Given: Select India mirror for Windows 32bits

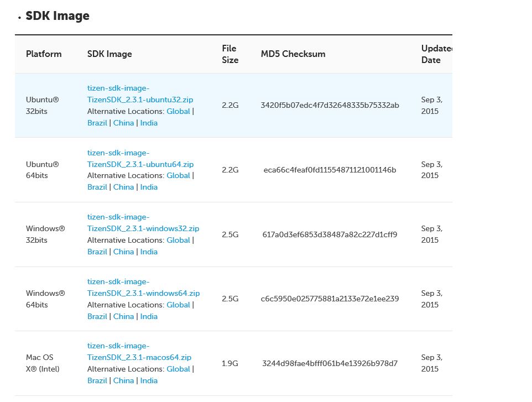Looking at the screenshot, I should (x=149, y=252).
